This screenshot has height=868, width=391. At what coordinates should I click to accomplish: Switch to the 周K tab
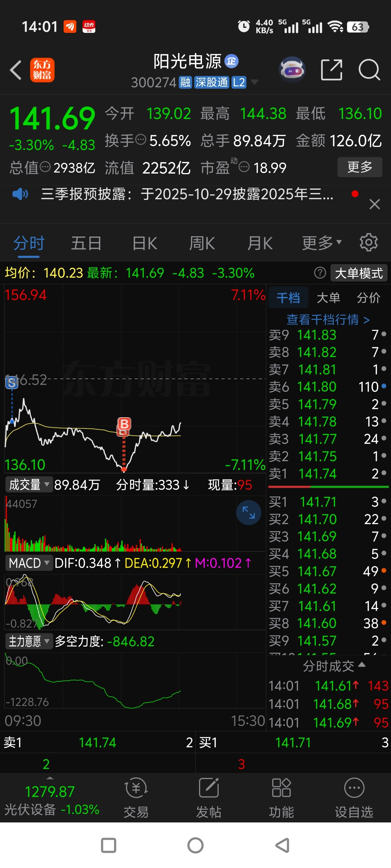(x=202, y=243)
